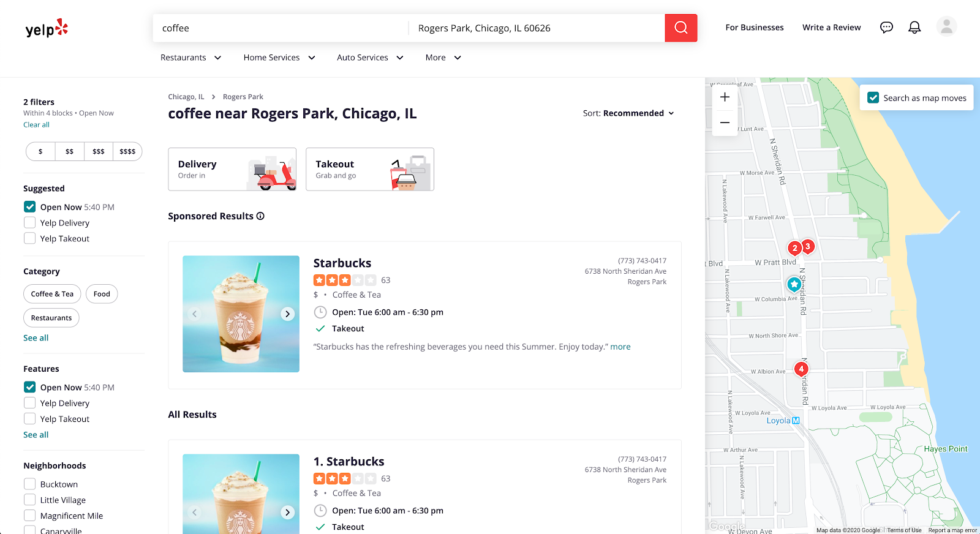Expand the More dropdown menu
The width and height of the screenshot is (980, 534).
(443, 58)
